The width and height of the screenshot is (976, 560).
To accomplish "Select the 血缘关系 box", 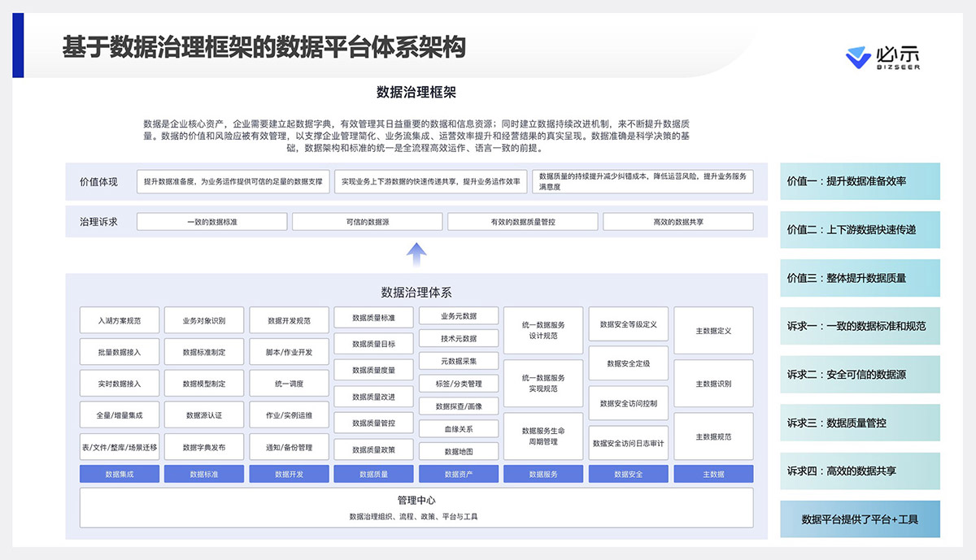I will [459, 429].
